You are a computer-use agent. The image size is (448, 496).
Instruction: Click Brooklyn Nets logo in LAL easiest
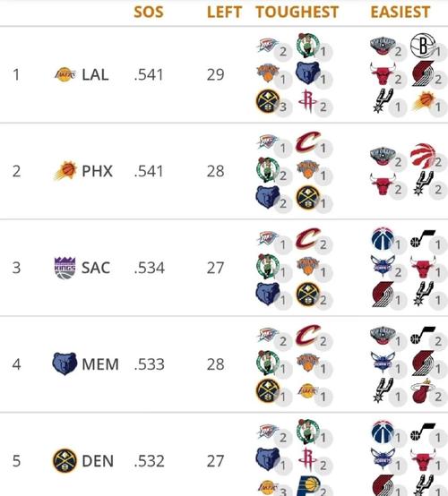(423, 46)
